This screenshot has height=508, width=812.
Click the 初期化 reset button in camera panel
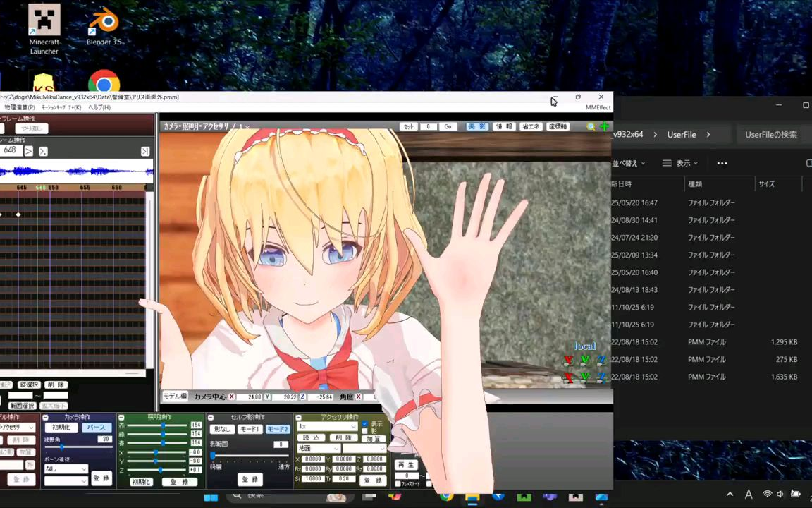61,428
